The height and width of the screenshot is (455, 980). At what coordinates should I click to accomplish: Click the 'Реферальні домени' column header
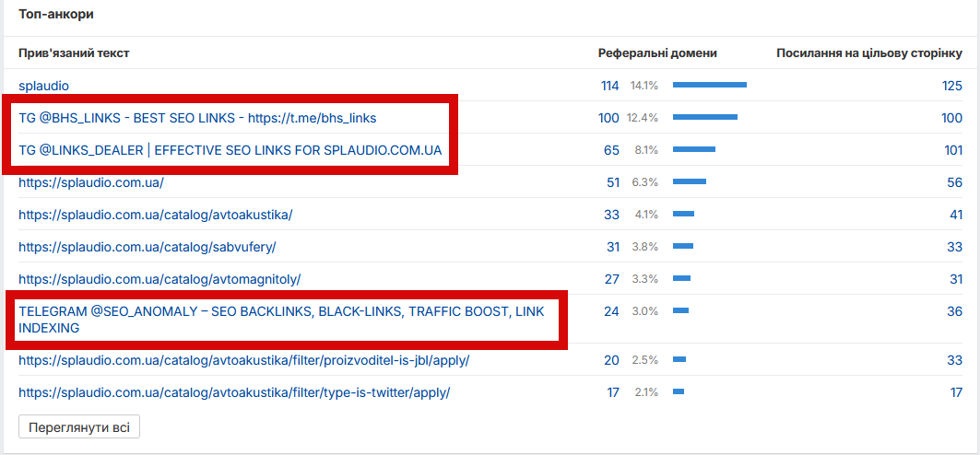[x=657, y=53]
